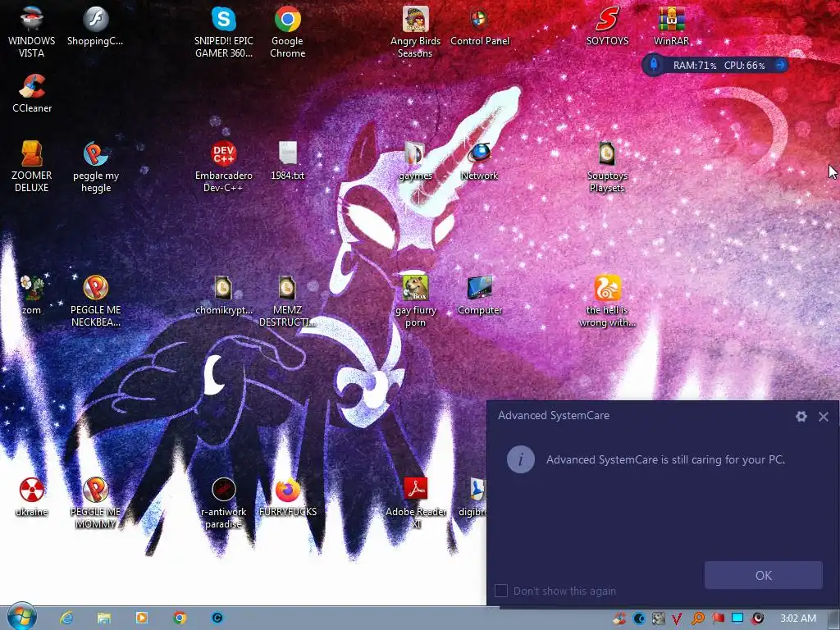Click the Show Desktop strip at taskbar end
Image resolution: width=840 pixels, height=630 pixels.
[x=833, y=619]
